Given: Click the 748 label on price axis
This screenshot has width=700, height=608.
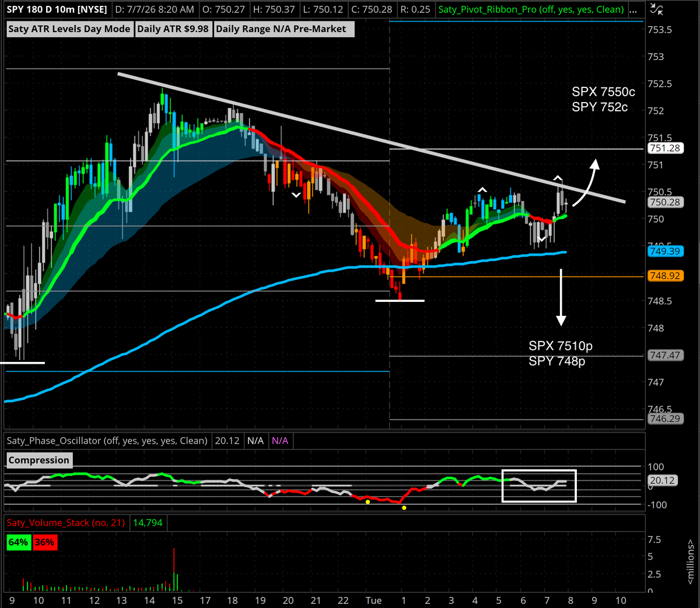Looking at the screenshot, I should coord(656,328).
